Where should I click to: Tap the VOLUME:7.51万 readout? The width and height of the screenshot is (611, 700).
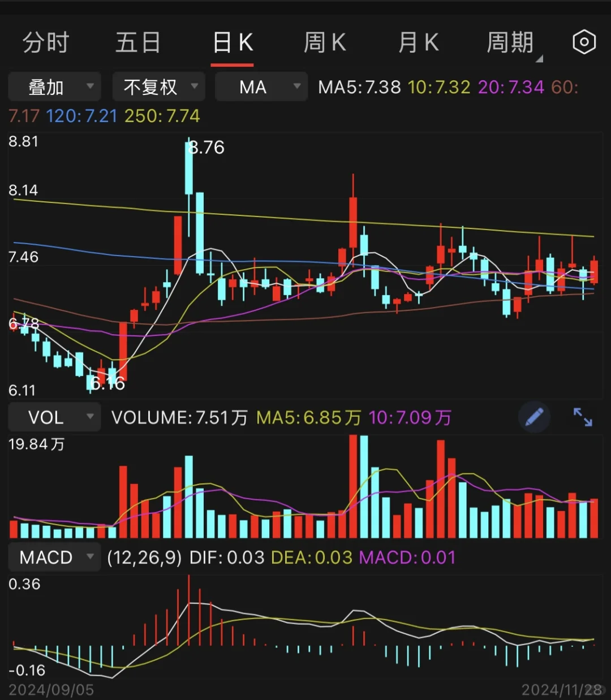(179, 418)
